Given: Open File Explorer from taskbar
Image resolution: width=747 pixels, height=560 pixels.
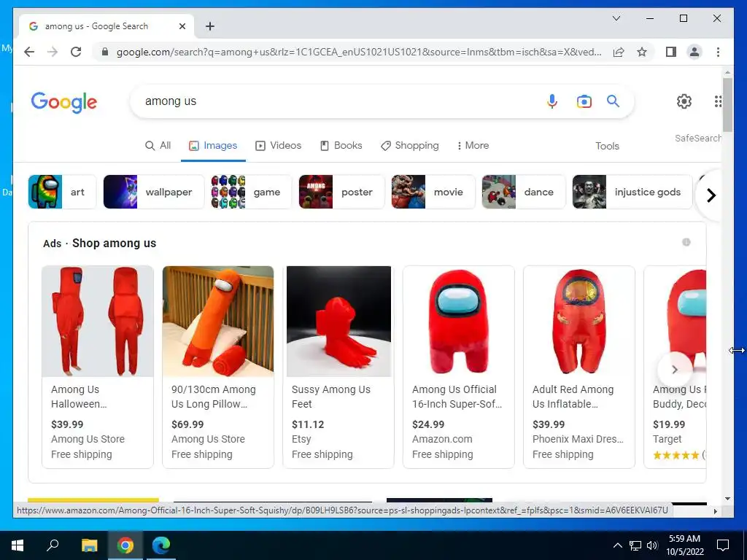Looking at the screenshot, I should tap(89, 545).
